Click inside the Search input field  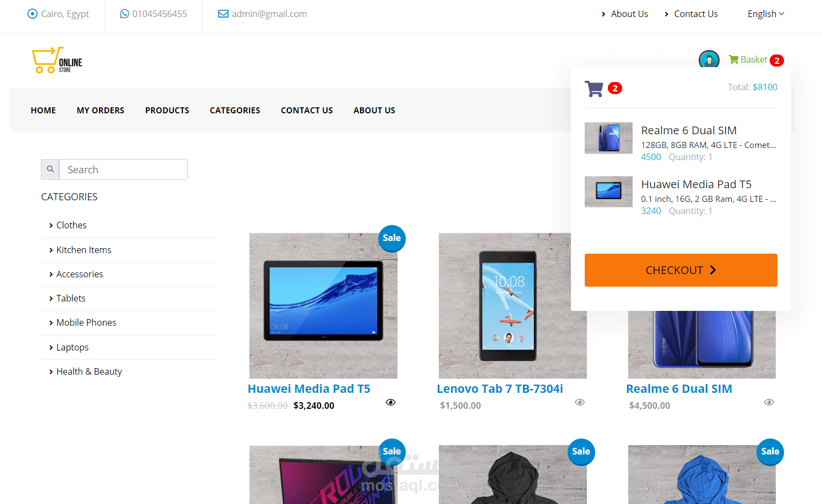point(122,169)
